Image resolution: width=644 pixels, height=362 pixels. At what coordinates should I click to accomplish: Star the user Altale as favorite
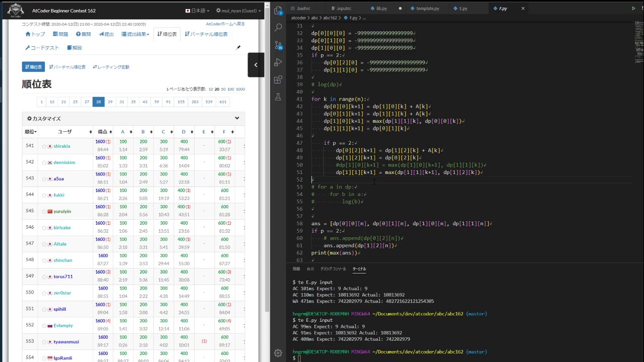click(x=44, y=244)
